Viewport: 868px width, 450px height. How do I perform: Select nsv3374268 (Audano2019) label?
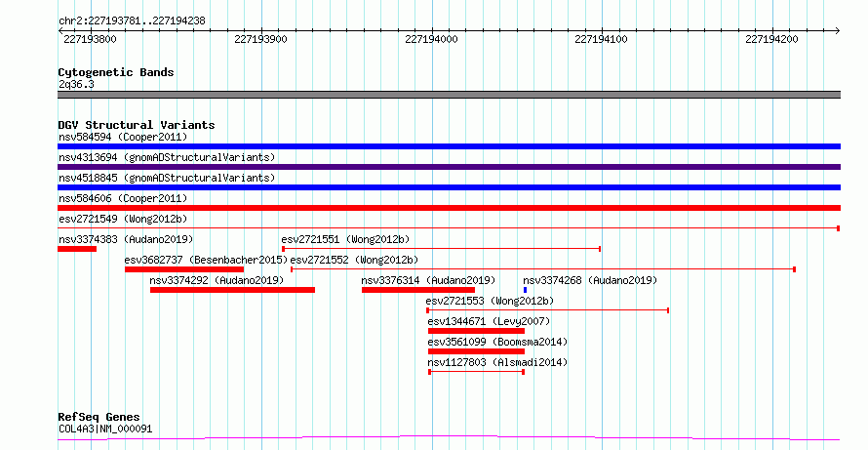click(x=590, y=280)
